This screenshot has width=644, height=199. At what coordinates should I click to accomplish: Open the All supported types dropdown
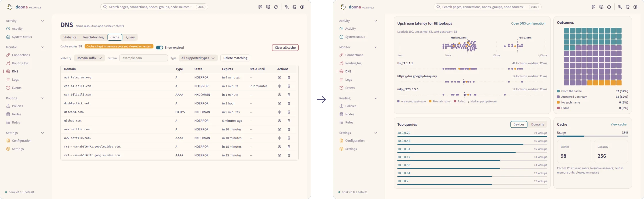click(x=198, y=58)
